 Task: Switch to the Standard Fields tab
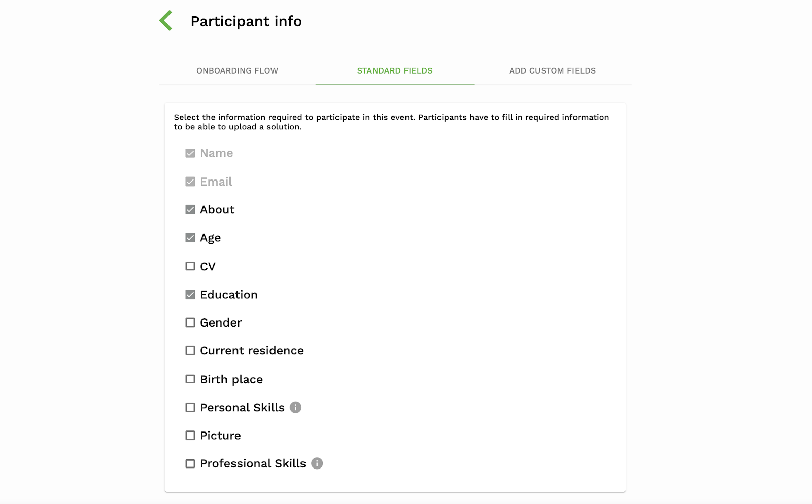coord(395,70)
